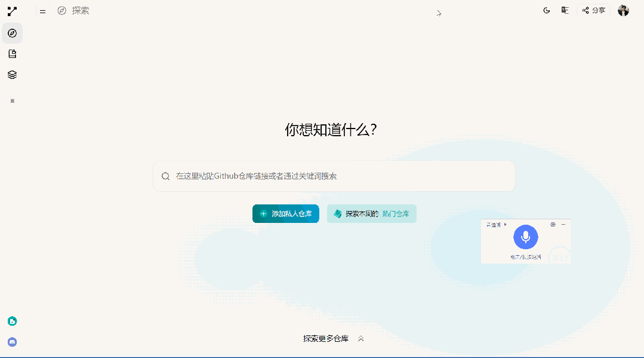Open voice widget settings gear
This screenshot has height=358, width=644.
point(553,224)
